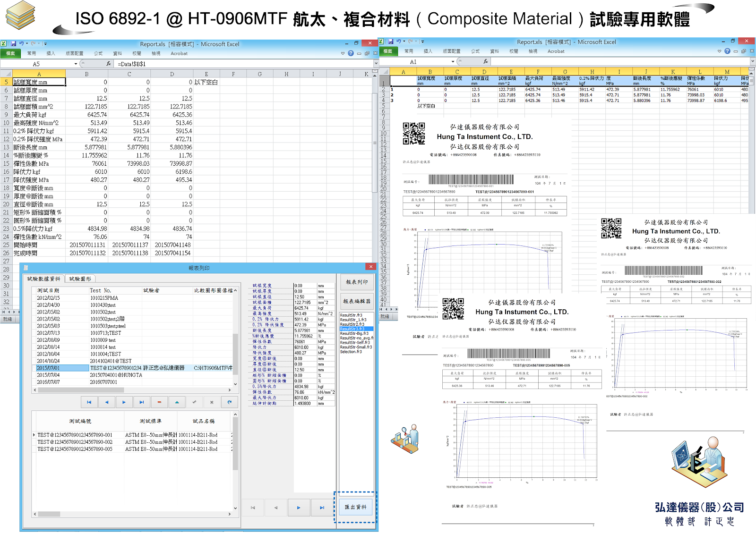Image resolution: width=756 pixels, height=533 pixels.
Task: Switch to the 試驗圖形 tab
Action: point(80,279)
